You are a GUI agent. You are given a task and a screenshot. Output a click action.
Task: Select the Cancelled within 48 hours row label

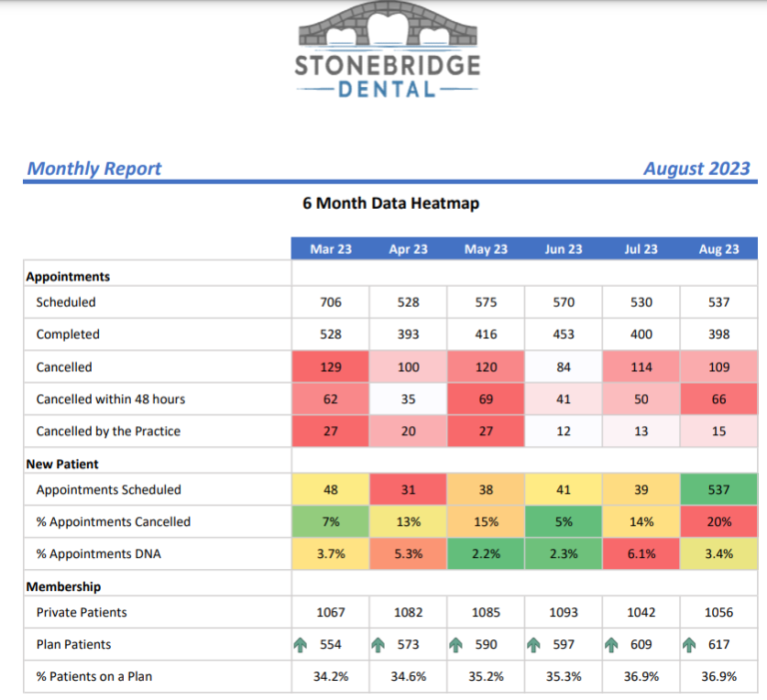(x=110, y=399)
